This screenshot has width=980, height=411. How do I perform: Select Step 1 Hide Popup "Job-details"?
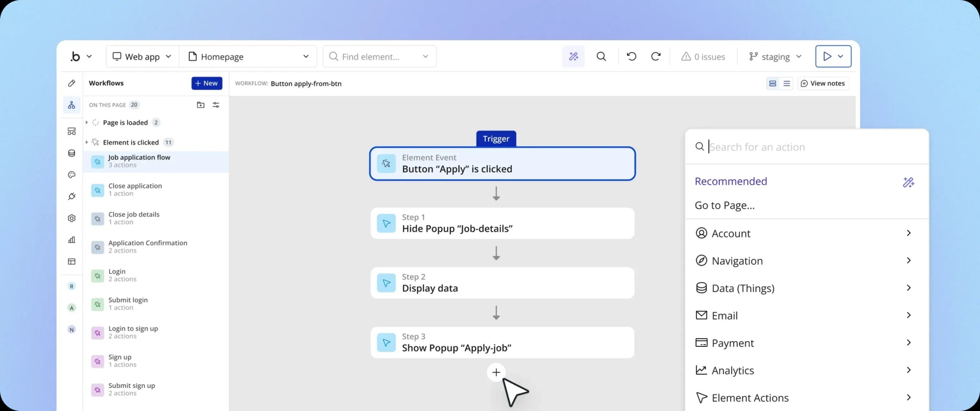[x=502, y=223]
